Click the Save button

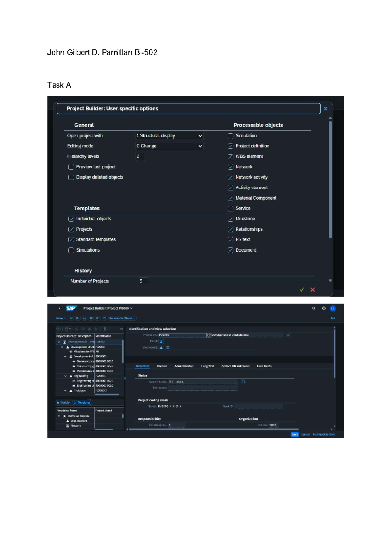(x=295, y=434)
